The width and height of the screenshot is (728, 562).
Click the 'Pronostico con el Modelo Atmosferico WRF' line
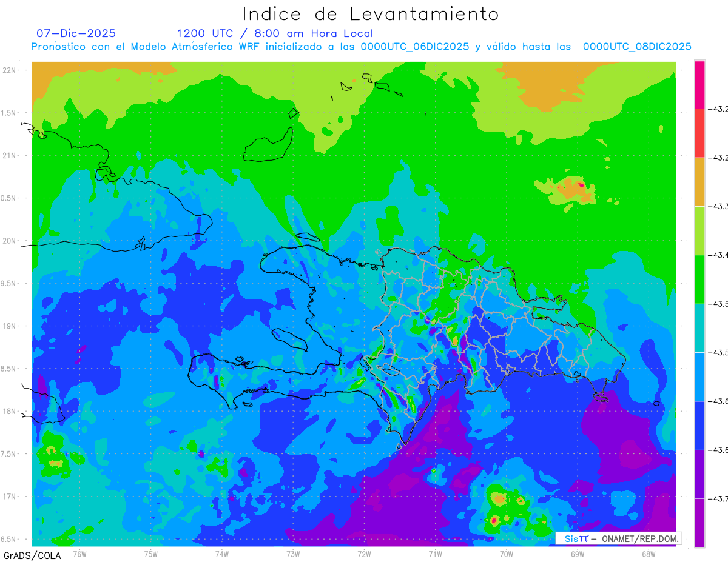[x=361, y=47]
